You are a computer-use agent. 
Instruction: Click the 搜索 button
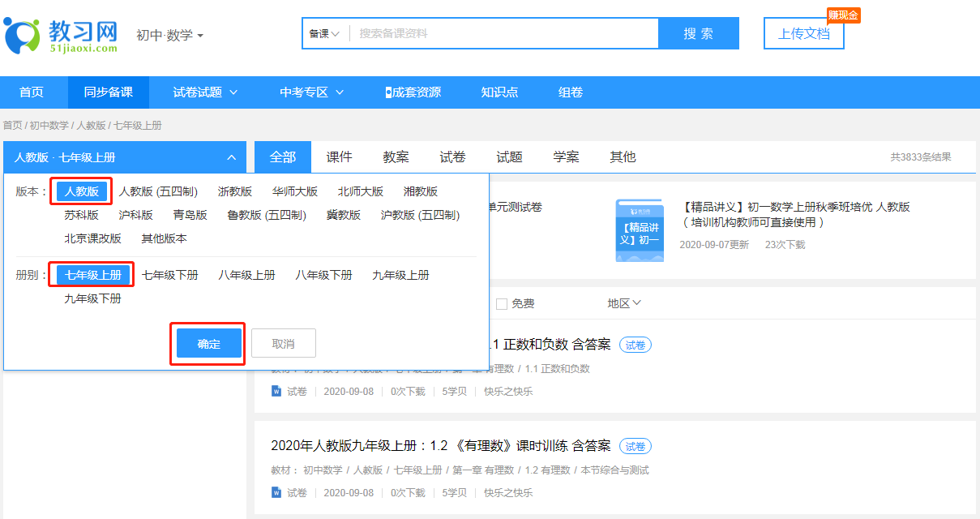pyautogui.click(x=699, y=33)
